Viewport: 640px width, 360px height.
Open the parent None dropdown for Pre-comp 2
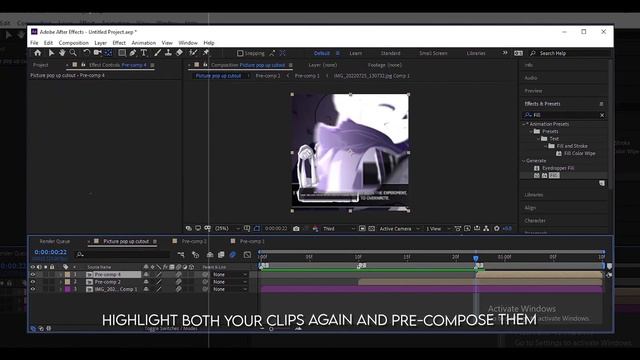(x=230, y=282)
